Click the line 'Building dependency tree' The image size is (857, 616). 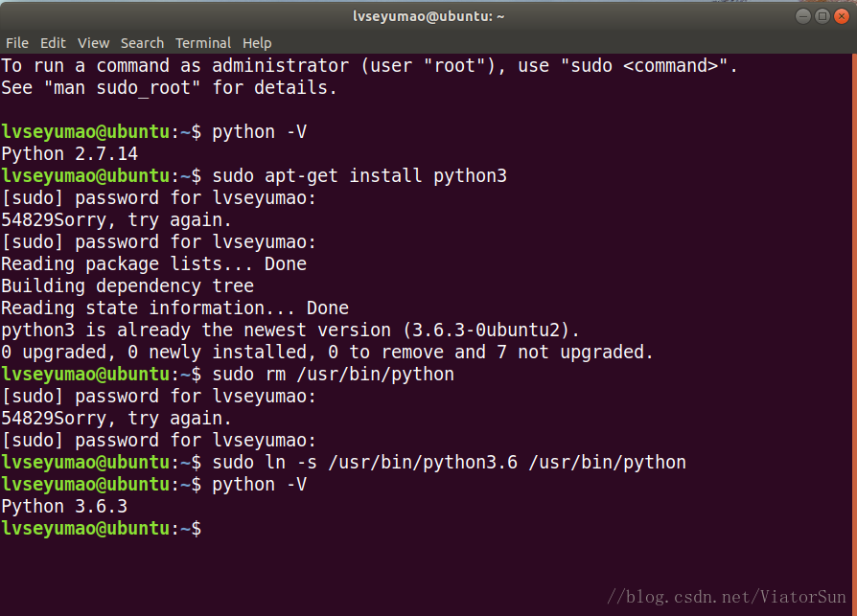[127, 286]
